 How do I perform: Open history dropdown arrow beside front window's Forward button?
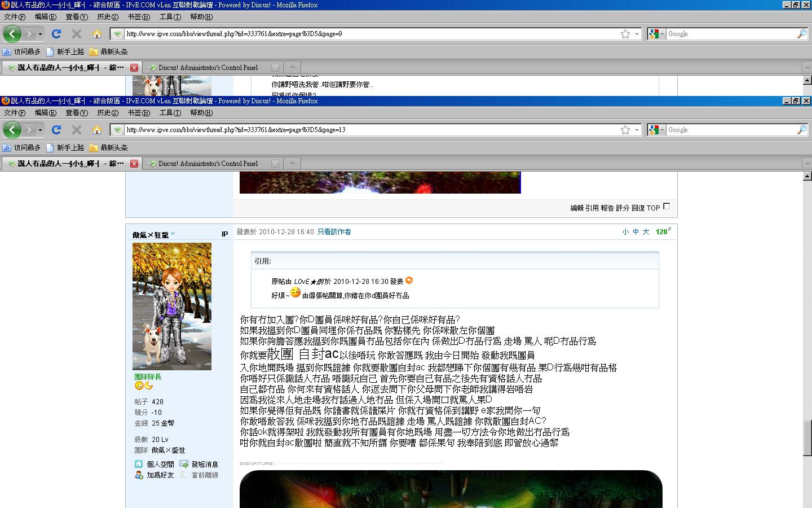pyautogui.click(x=40, y=130)
